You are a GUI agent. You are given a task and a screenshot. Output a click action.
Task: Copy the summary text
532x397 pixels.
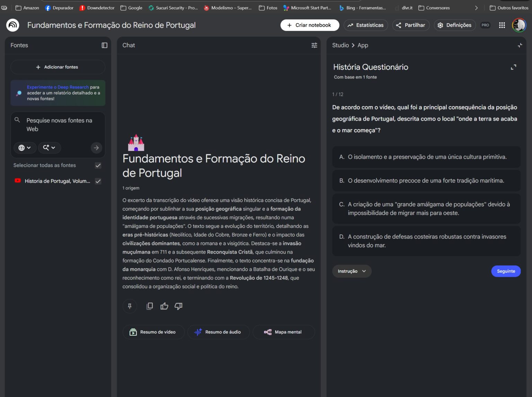pyautogui.click(x=150, y=306)
